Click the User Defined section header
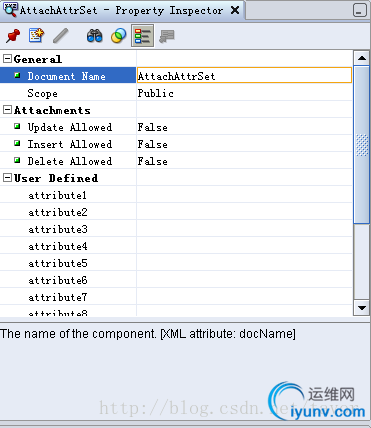 (56, 178)
